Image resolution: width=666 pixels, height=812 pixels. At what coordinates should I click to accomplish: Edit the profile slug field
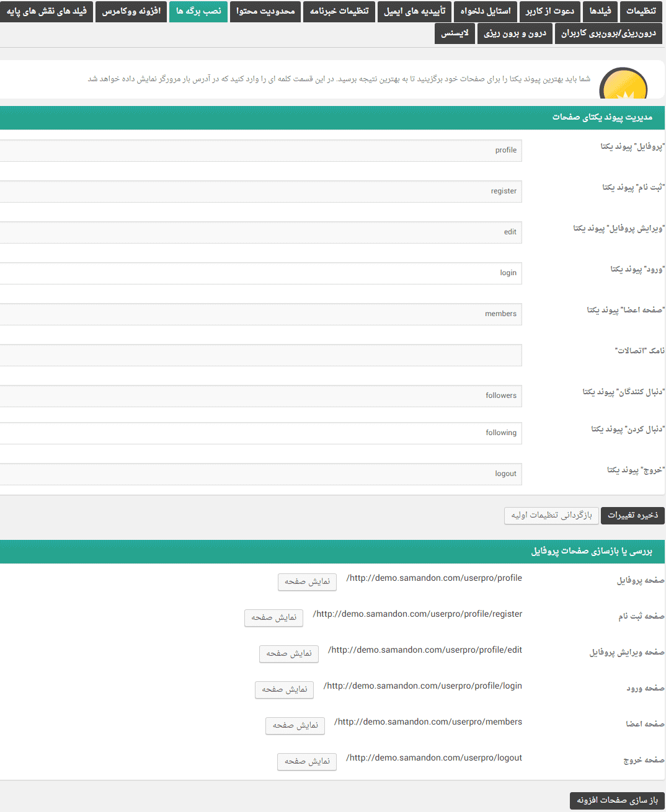pyautogui.click(x=260, y=151)
